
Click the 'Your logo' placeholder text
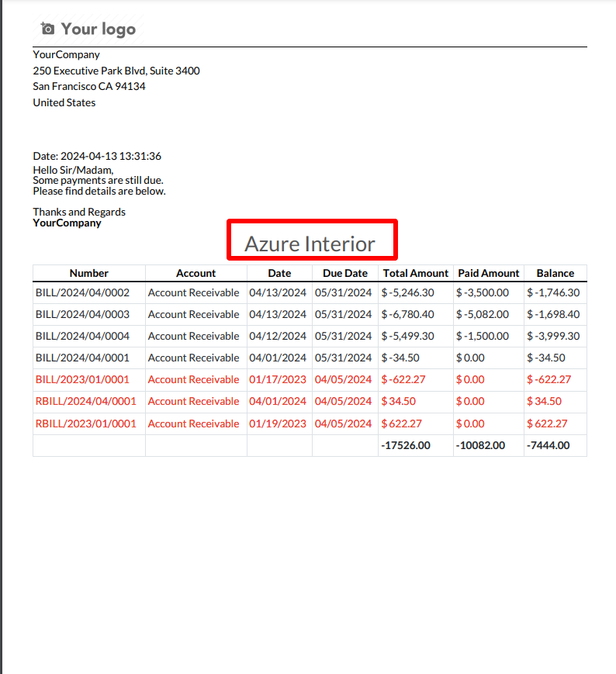99,29
